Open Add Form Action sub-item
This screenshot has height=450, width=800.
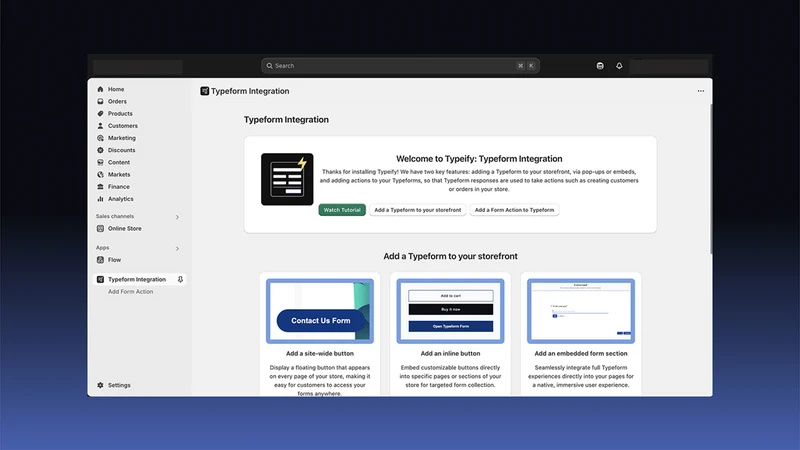tap(130, 292)
